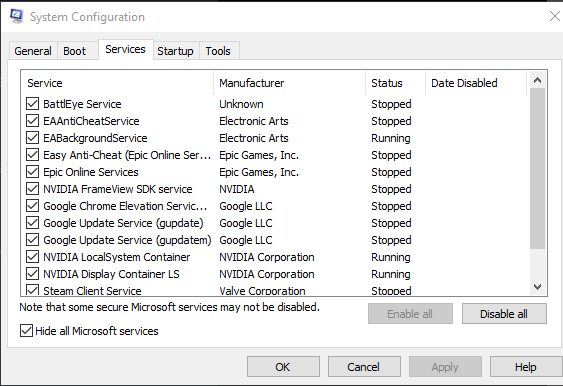The height and width of the screenshot is (386, 563).
Task: Open the Boot tab
Action: coord(75,51)
